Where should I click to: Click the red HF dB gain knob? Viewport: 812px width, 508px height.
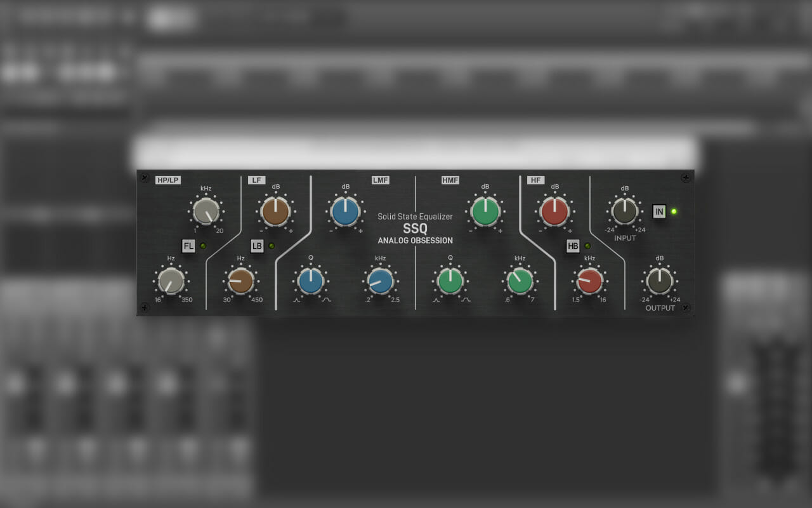tap(555, 211)
